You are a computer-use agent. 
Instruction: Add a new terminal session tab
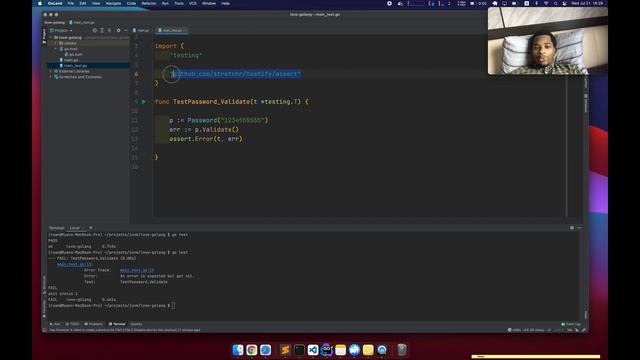[x=91, y=228]
